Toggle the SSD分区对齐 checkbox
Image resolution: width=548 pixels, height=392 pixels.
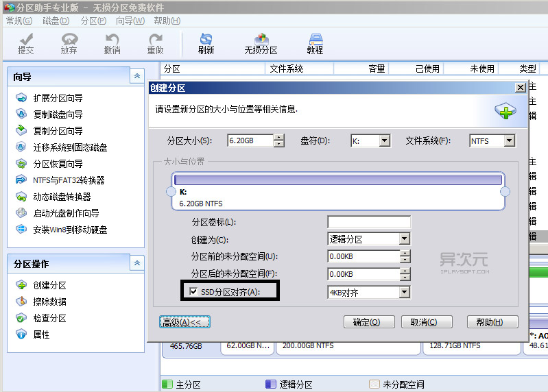click(x=193, y=291)
